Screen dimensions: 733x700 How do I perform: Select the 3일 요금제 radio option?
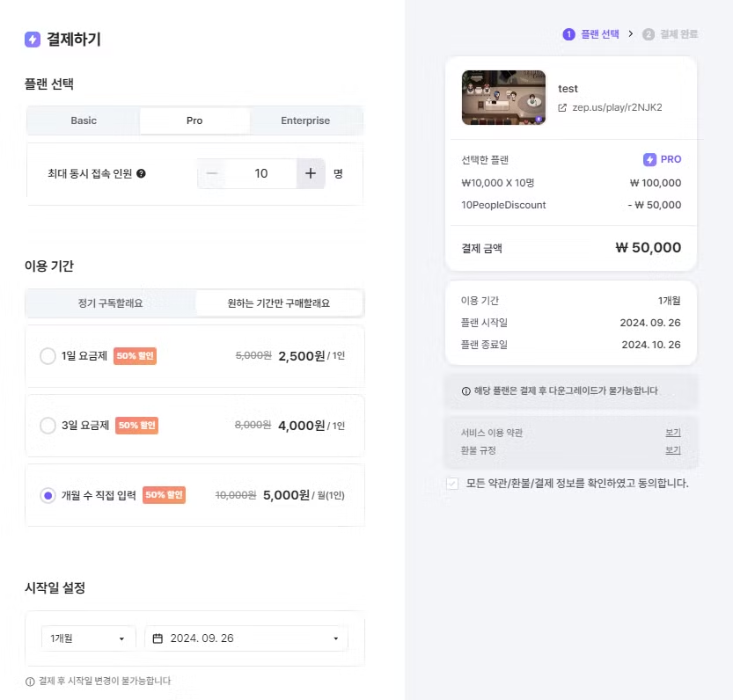tap(48, 425)
